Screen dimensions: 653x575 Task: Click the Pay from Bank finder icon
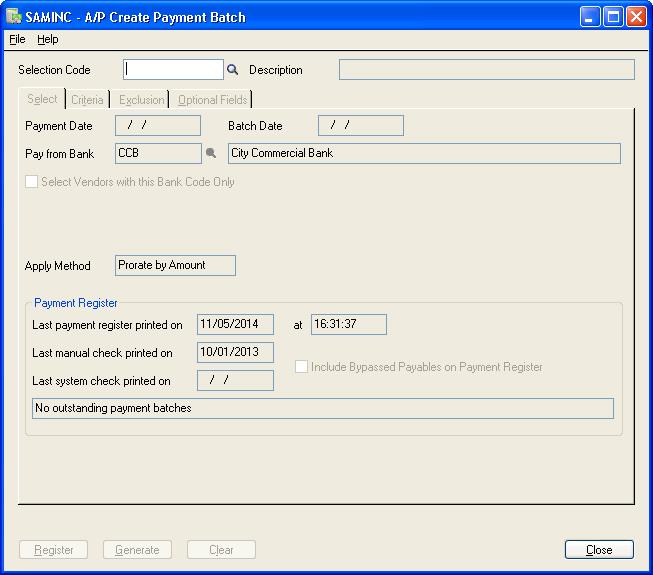click(211, 153)
